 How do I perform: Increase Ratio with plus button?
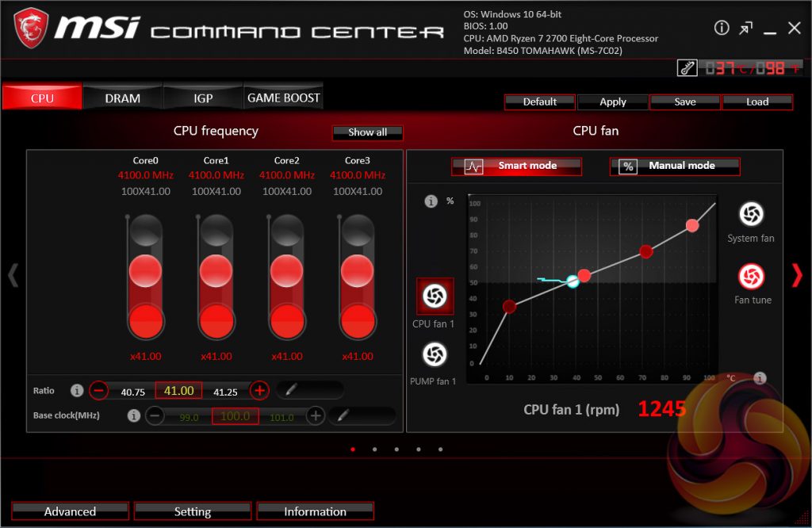[259, 390]
